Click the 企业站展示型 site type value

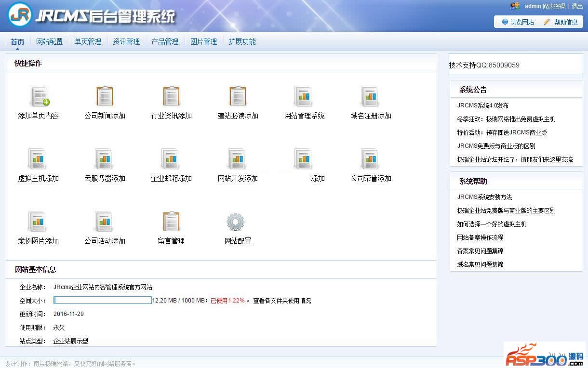point(71,341)
